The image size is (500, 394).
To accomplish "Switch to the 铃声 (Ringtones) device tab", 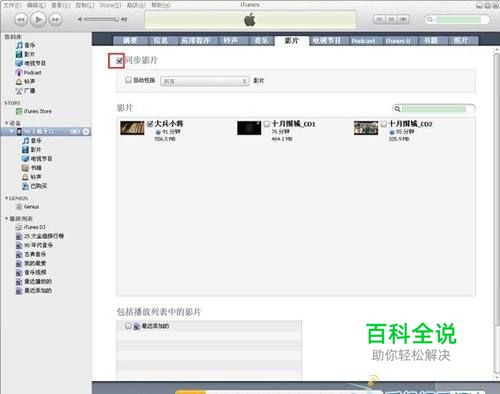I will (231, 41).
